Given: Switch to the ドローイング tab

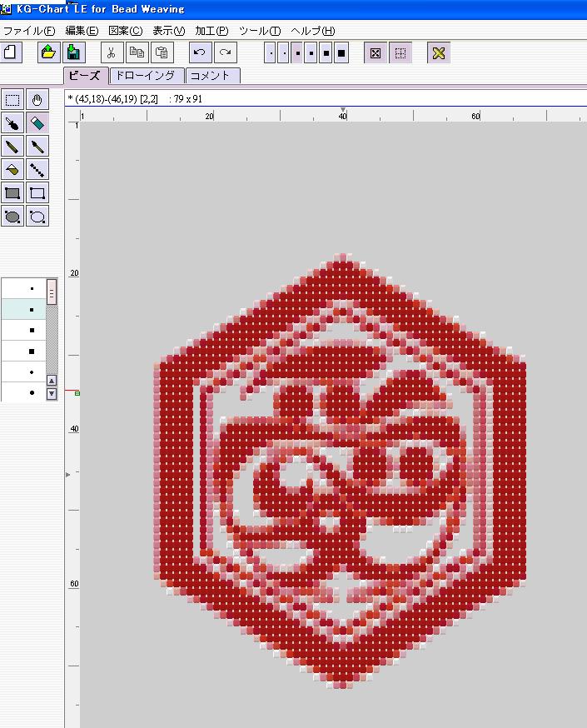Looking at the screenshot, I should coord(146,76).
